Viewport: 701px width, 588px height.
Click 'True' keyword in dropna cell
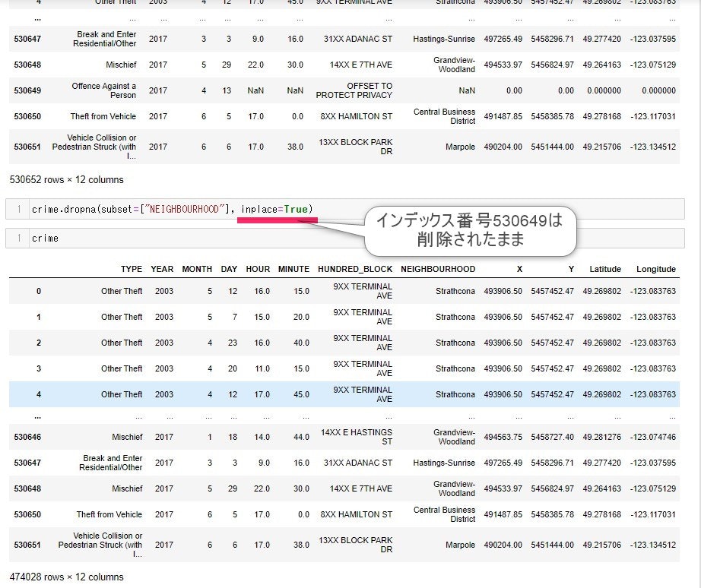pos(296,209)
